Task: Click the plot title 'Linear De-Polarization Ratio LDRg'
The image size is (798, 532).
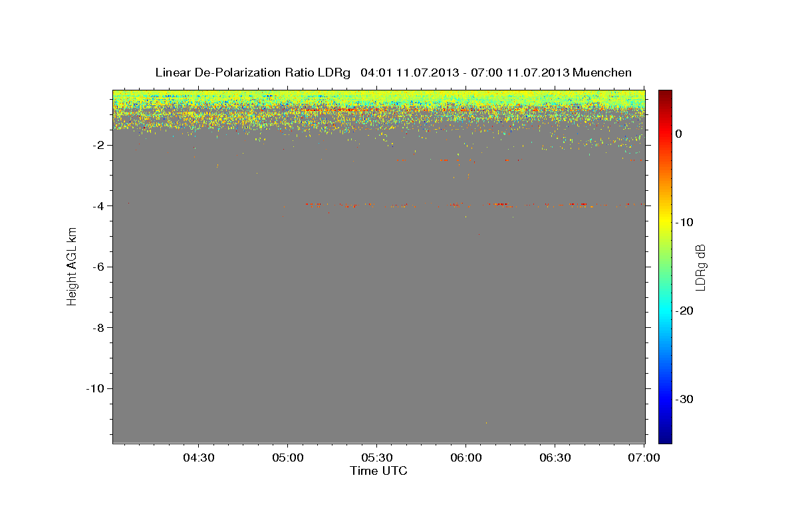Action: (253, 72)
